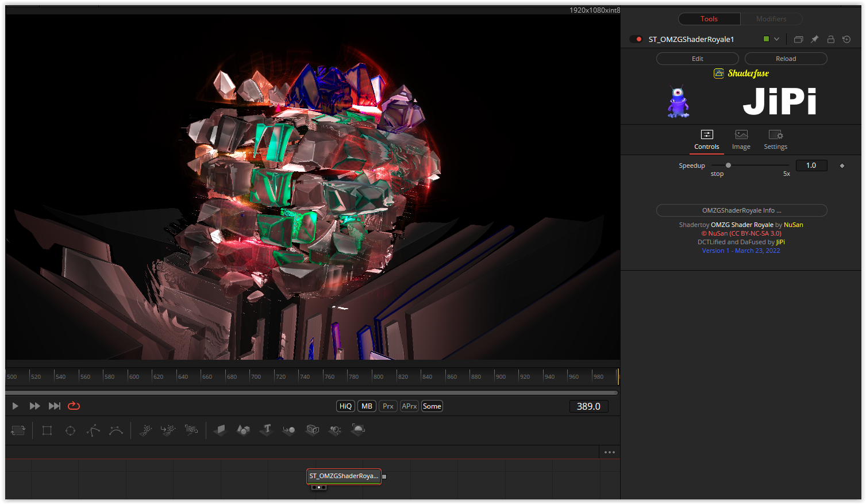Click the node's output connector square
Image resolution: width=866 pixels, height=504 pixels.
point(384,476)
